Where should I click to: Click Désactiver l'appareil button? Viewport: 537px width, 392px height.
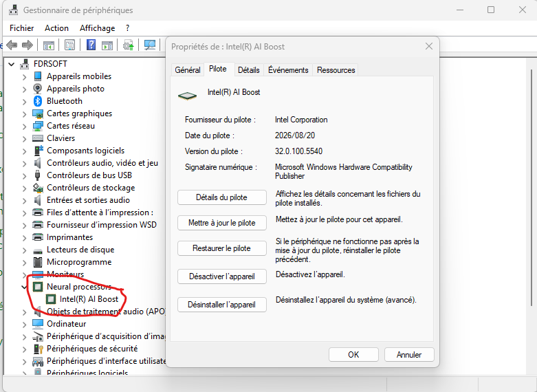click(x=222, y=276)
